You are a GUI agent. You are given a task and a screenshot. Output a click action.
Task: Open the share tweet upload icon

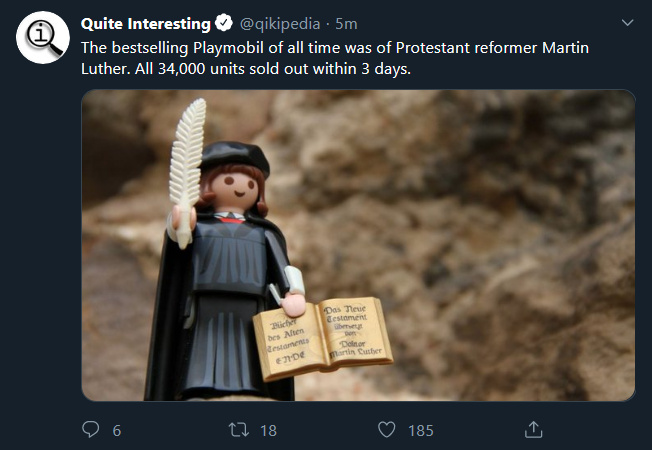[533, 429]
